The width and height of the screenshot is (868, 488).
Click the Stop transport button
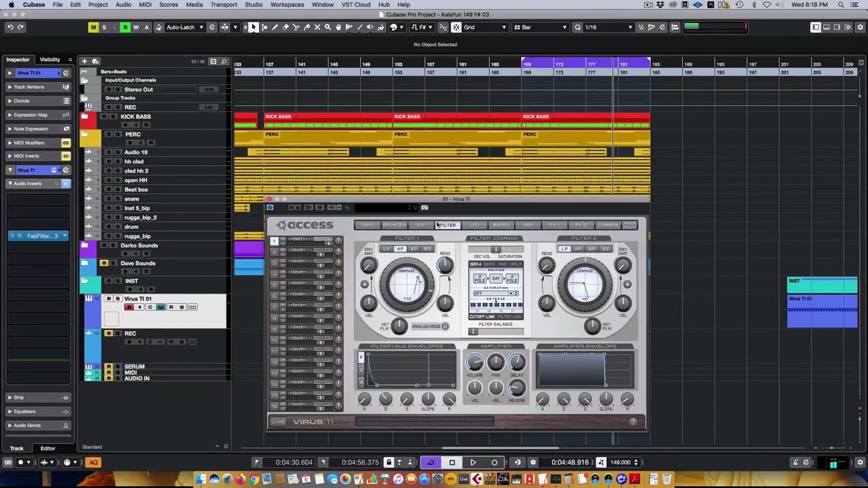(452, 462)
